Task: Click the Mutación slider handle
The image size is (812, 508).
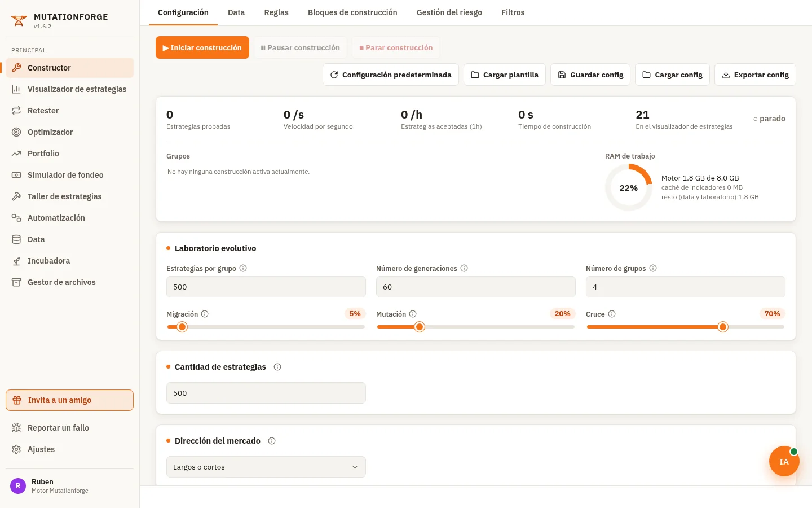Action: tap(420, 327)
